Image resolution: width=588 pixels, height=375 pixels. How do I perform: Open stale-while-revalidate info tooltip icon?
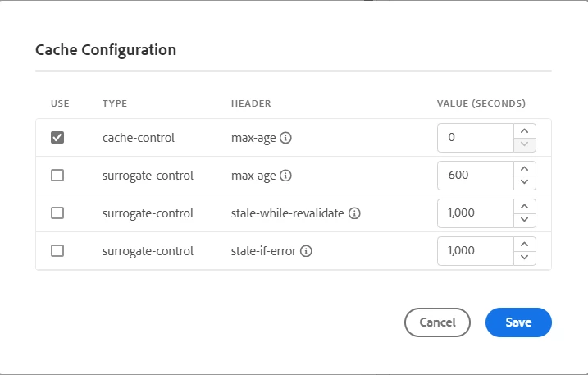point(355,213)
